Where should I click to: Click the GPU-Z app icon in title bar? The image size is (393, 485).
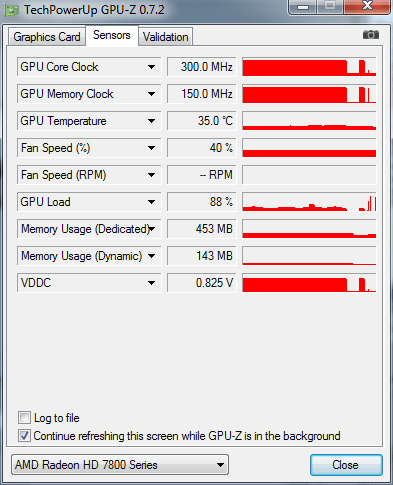click(x=12, y=10)
